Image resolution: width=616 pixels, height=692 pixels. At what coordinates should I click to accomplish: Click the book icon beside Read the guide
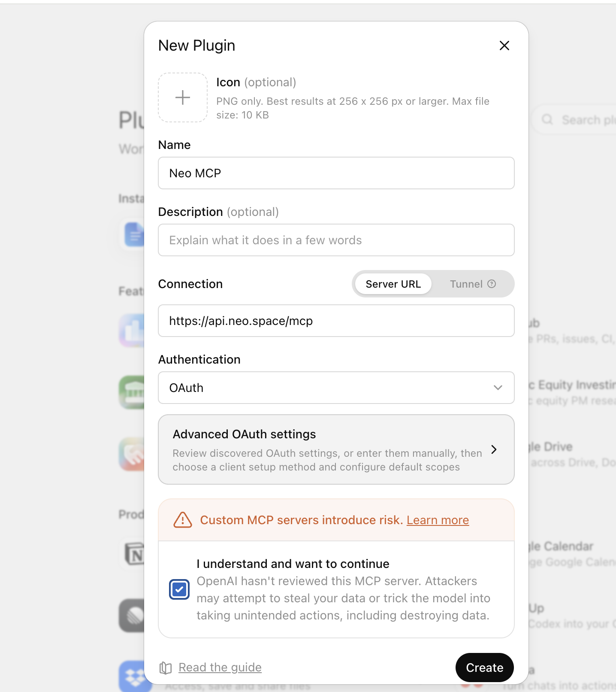tap(166, 668)
